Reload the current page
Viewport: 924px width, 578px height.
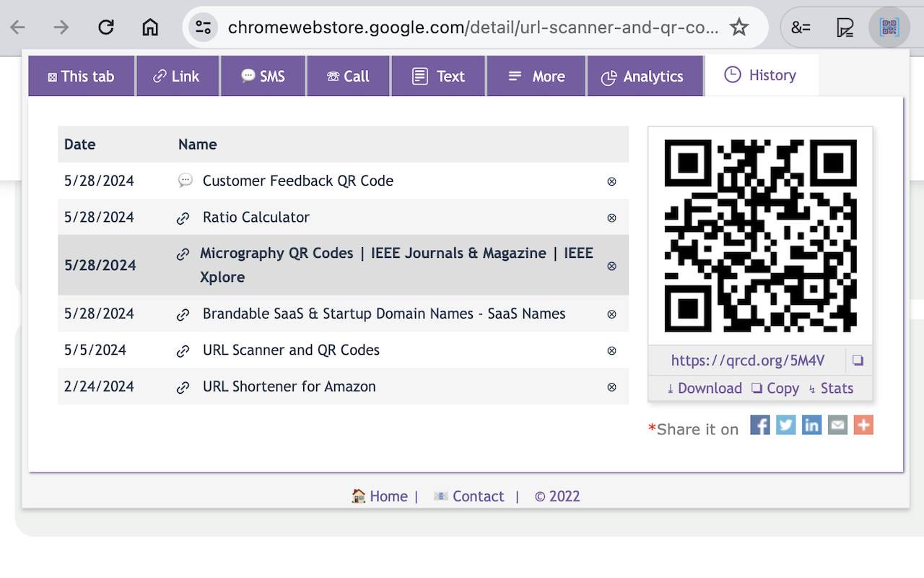106,27
